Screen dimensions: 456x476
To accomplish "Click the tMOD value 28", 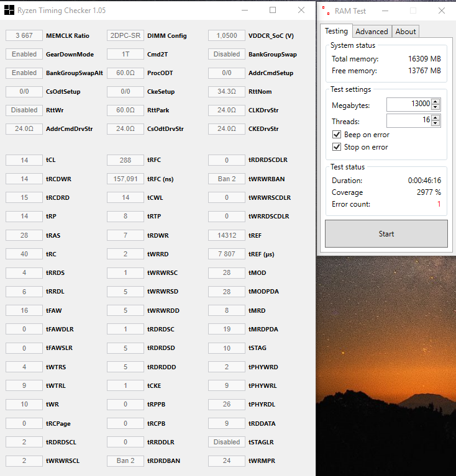I will click(227, 272).
